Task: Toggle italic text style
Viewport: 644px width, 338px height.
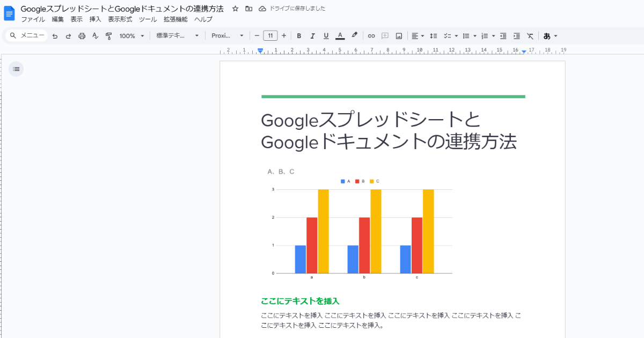Action: coord(312,36)
